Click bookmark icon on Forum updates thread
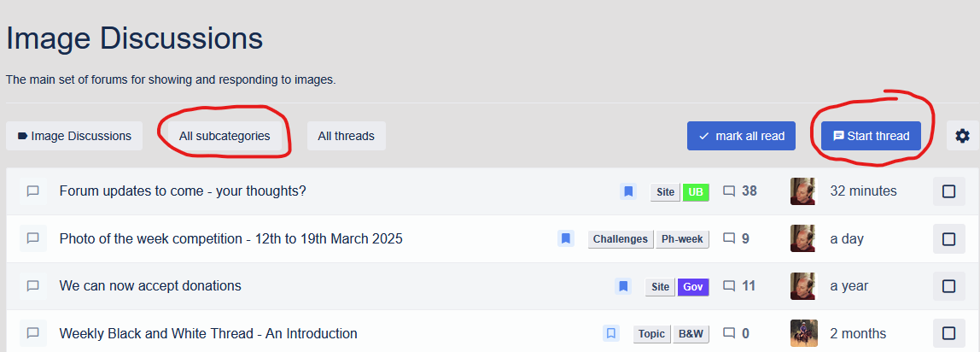 pyautogui.click(x=628, y=191)
